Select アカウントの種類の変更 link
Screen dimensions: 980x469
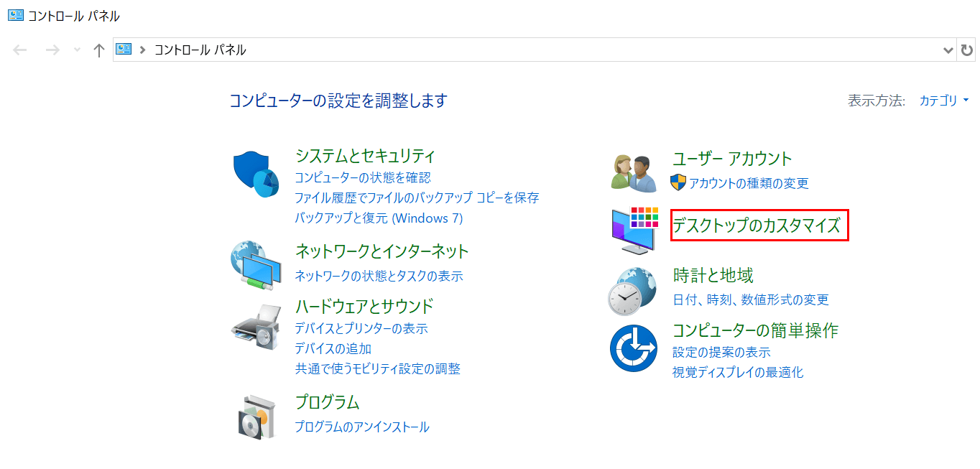click(x=749, y=183)
